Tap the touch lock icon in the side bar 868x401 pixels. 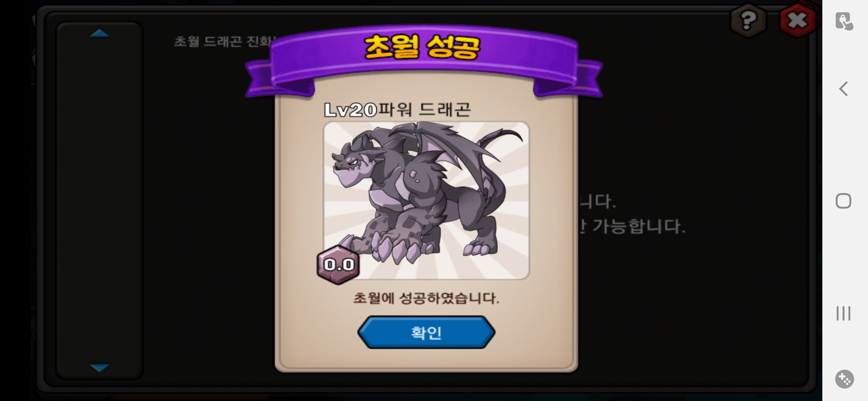844,21
